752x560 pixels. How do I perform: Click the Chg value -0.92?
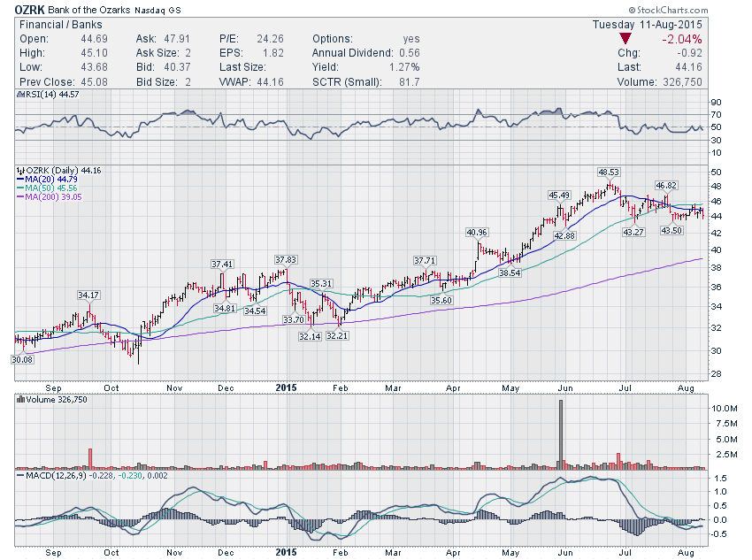[x=689, y=53]
